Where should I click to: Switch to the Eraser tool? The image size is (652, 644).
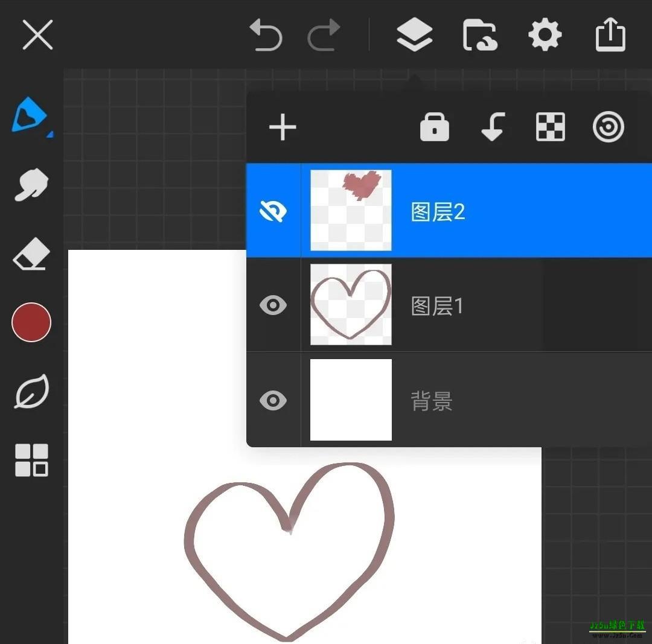click(x=31, y=254)
